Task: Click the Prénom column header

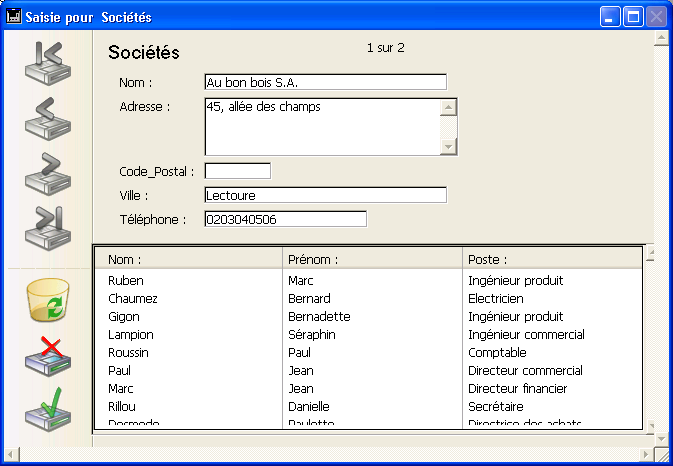Action: 372,259
